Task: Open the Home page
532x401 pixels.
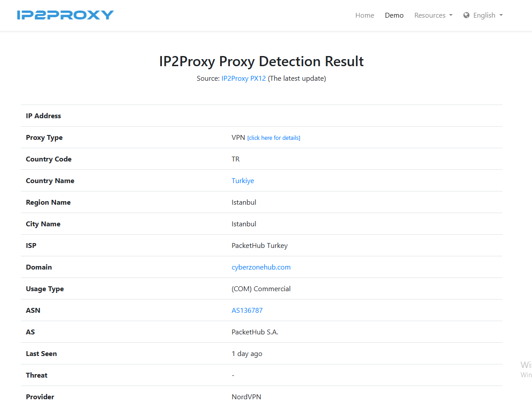Action: (x=365, y=15)
